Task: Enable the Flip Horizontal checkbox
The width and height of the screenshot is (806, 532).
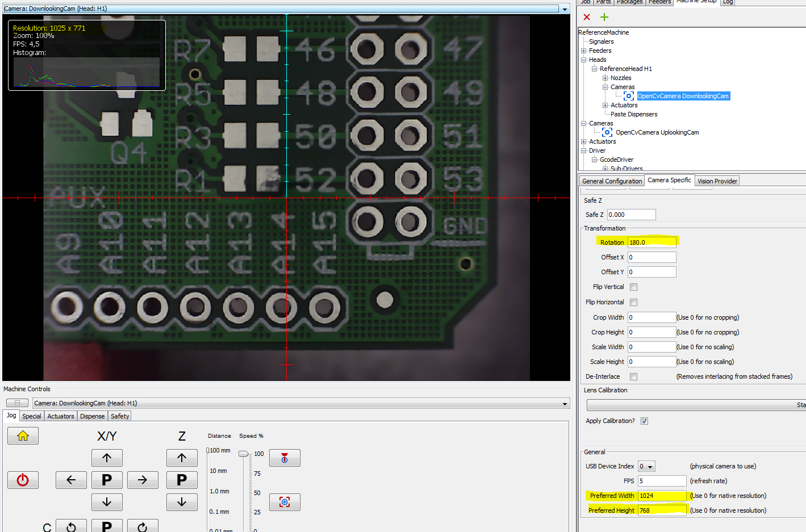Action: click(x=633, y=302)
